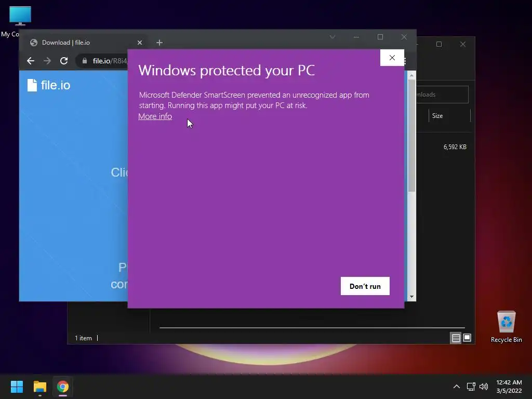The width and height of the screenshot is (532, 399).
Task: Switch Explorer to large icons view
Action: [x=467, y=338]
